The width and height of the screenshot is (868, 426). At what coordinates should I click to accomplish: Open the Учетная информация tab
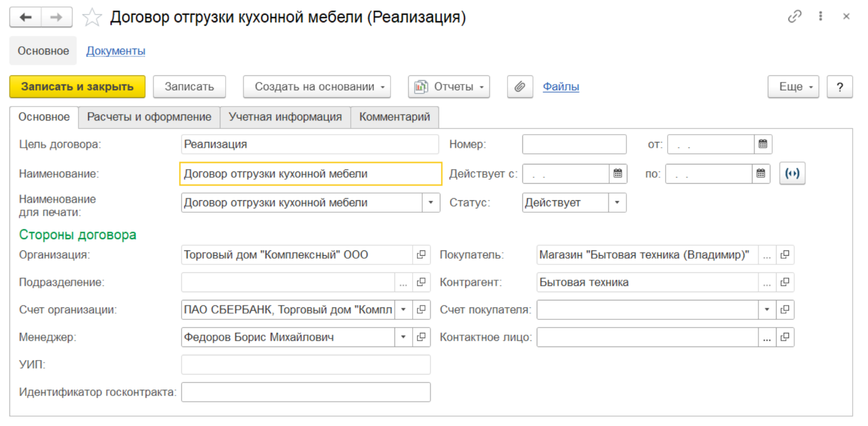pyautogui.click(x=285, y=117)
